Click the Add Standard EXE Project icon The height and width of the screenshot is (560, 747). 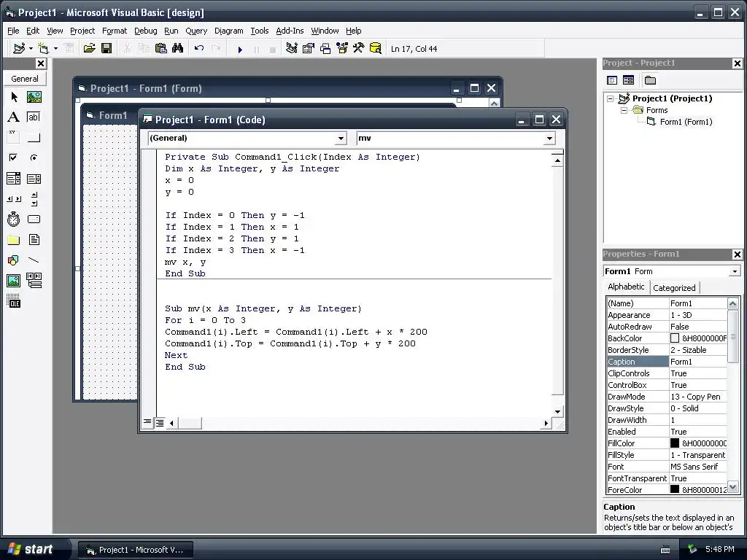click(20, 49)
